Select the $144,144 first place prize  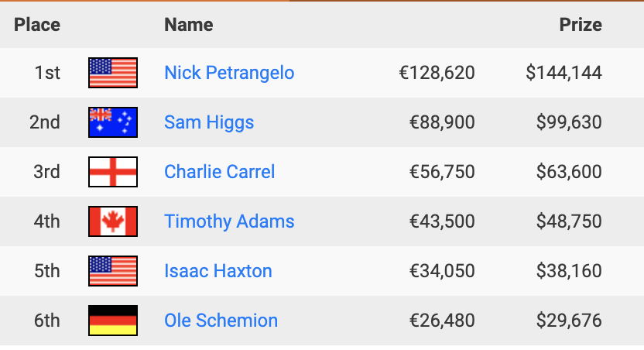[563, 73]
